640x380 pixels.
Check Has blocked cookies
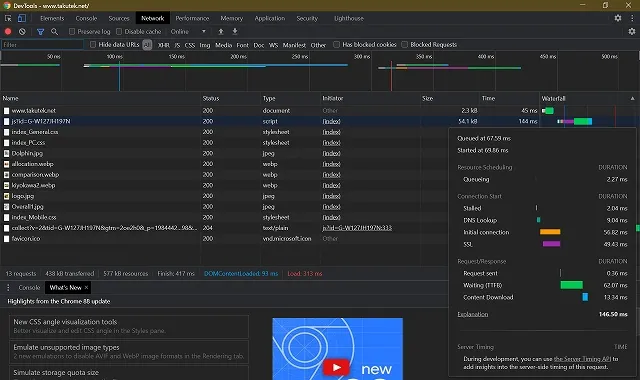pyautogui.click(x=336, y=44)
